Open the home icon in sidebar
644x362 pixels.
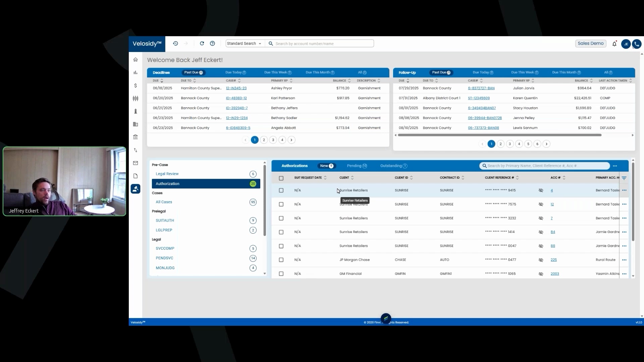[136, 60]
